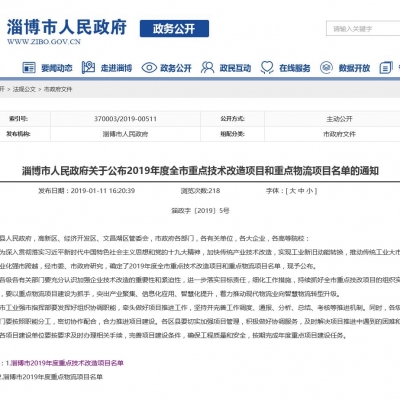400x400 pixels.
Task: Open the 政务公开 navigation menu item
Action: [x=176, y=68]
